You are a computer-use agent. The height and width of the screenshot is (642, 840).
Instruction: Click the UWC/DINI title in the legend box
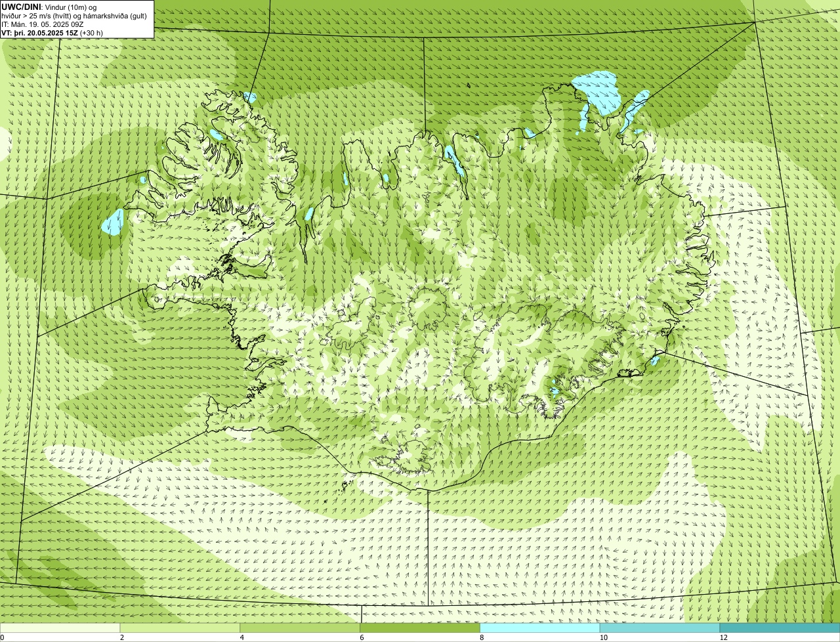pyautogui.click(x=22, y=7)
